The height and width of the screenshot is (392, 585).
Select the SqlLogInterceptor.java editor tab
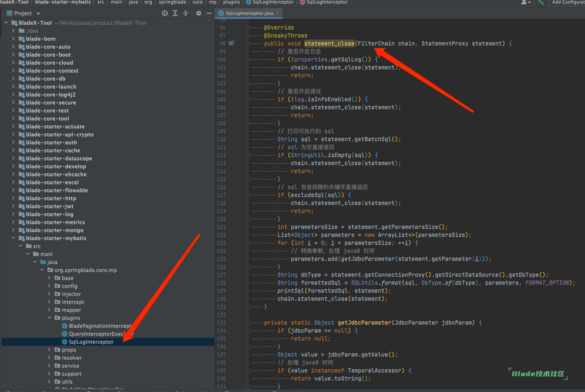coord(249,13)
